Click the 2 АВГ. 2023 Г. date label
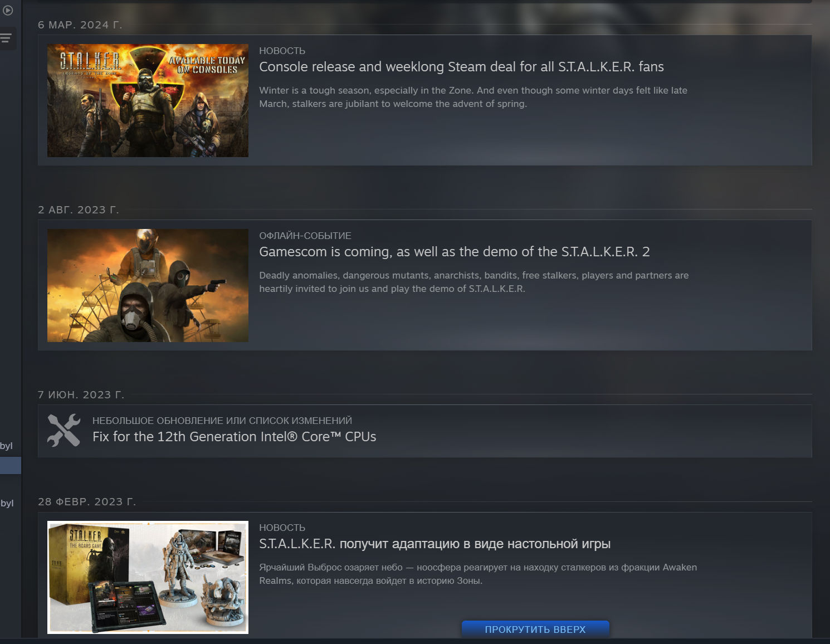Screen dimensions: 830x644 (x=79, y=210)
